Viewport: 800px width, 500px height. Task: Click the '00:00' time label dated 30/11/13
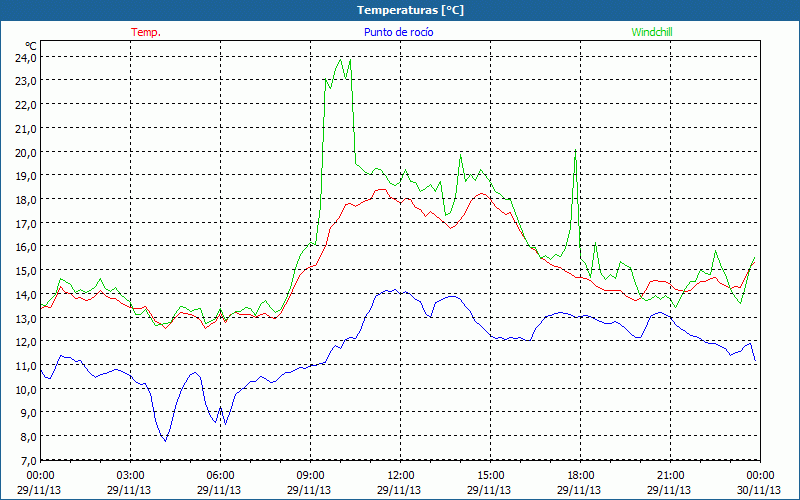click(760, 476)
